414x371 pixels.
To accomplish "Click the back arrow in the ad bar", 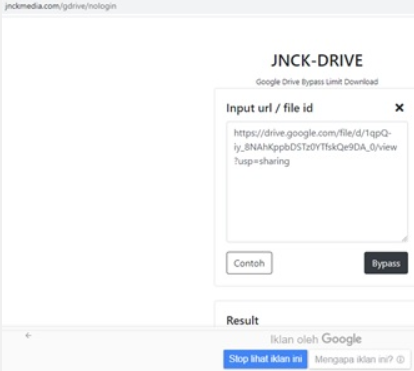I will click(x=28, y=335).
